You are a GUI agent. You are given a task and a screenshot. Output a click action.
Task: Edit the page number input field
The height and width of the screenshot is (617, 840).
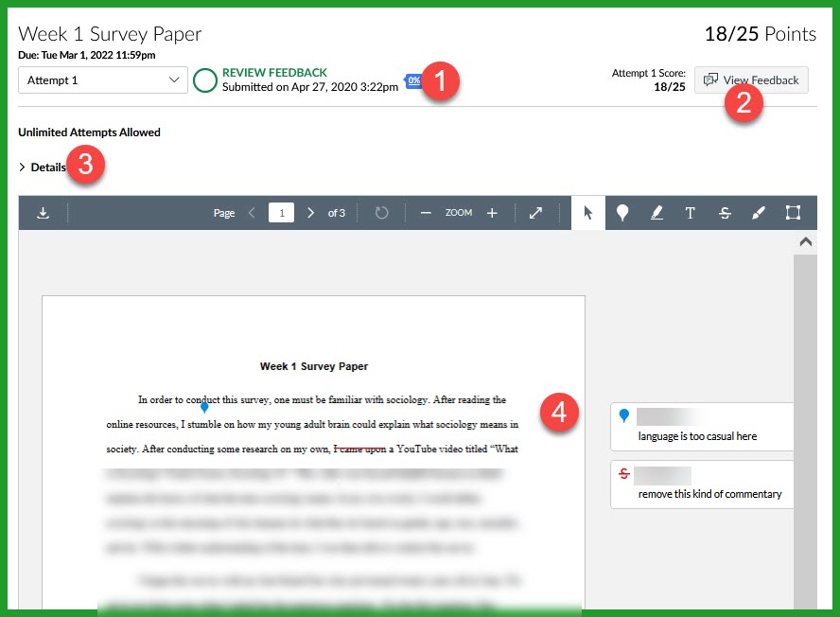(281, 213)
